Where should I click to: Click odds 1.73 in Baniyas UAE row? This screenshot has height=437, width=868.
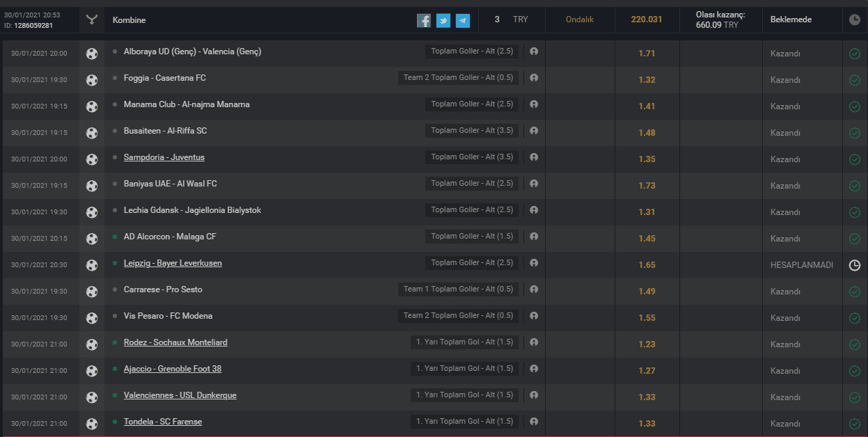pyautogui.click(x=647, y=186)
